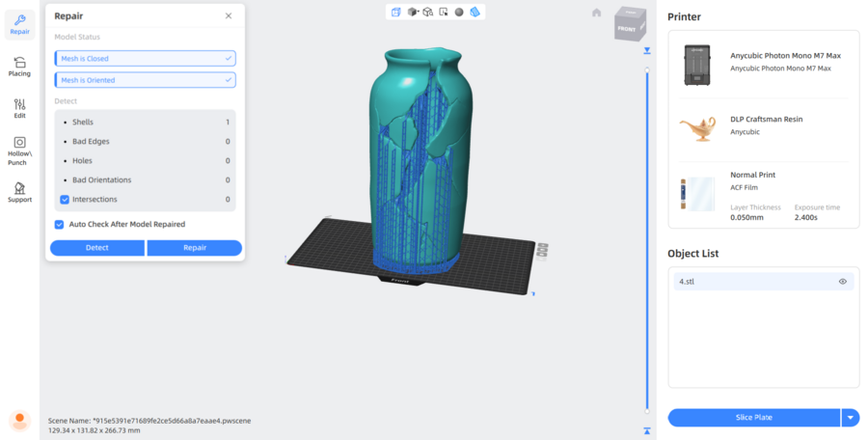Click the Scene Name text

click(x=149, y=421)
